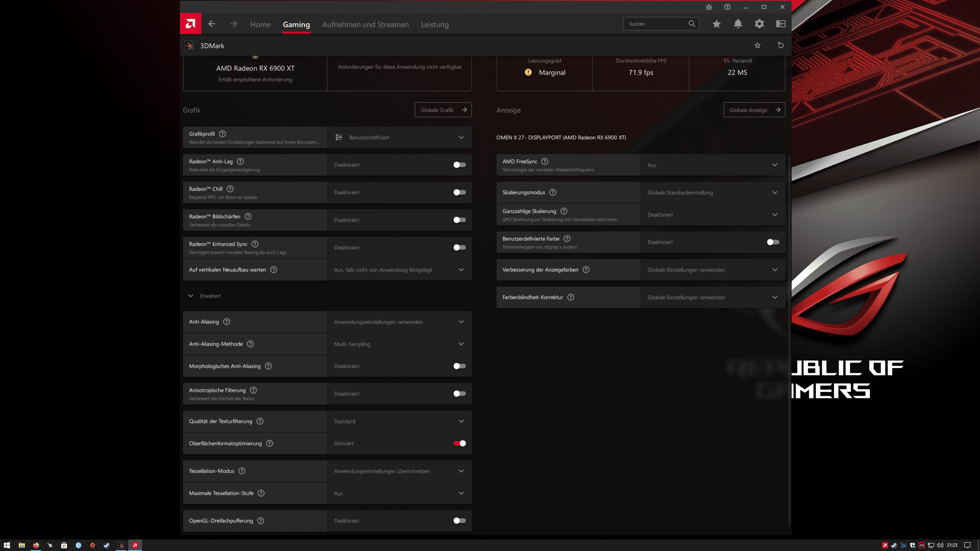
Task: Enable Morphologisches Anti-Aliasing toggle
Action: click(x=459, y=366)
